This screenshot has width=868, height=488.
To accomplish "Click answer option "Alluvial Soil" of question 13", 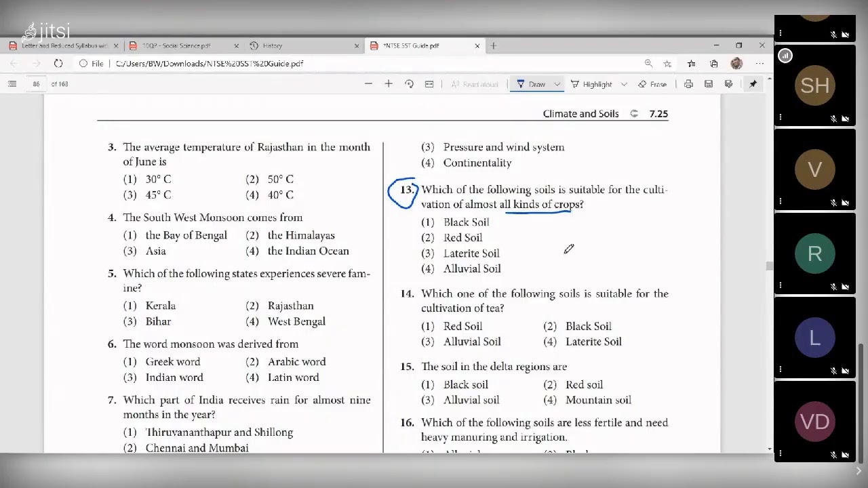I will pos(472,269).
